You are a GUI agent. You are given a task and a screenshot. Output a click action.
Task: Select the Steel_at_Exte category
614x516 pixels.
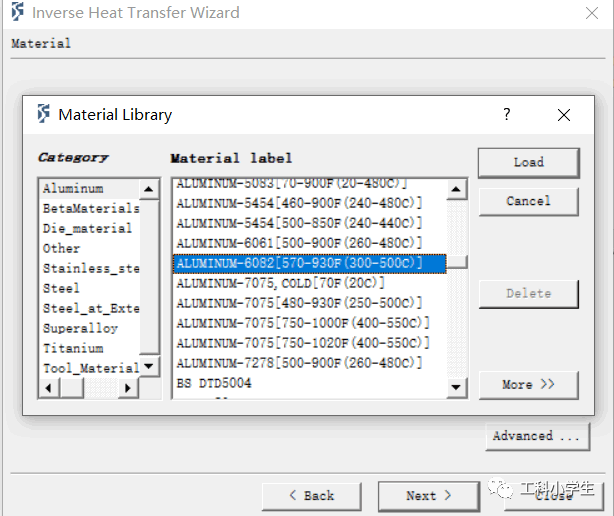pos(90,308)
